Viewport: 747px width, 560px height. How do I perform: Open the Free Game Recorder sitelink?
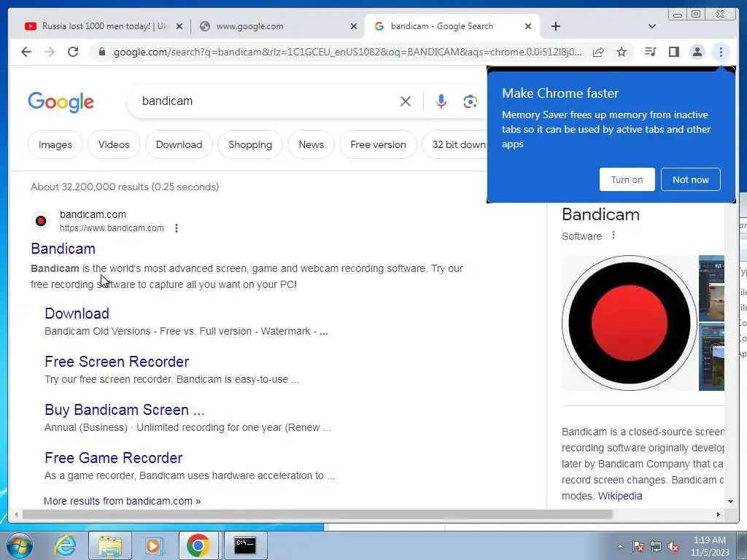(113, 458)
